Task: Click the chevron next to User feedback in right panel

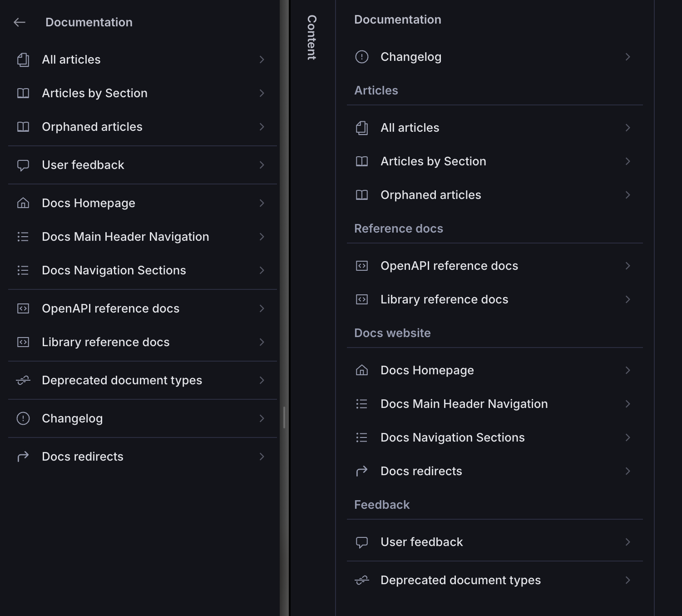Action: point(628,542)
